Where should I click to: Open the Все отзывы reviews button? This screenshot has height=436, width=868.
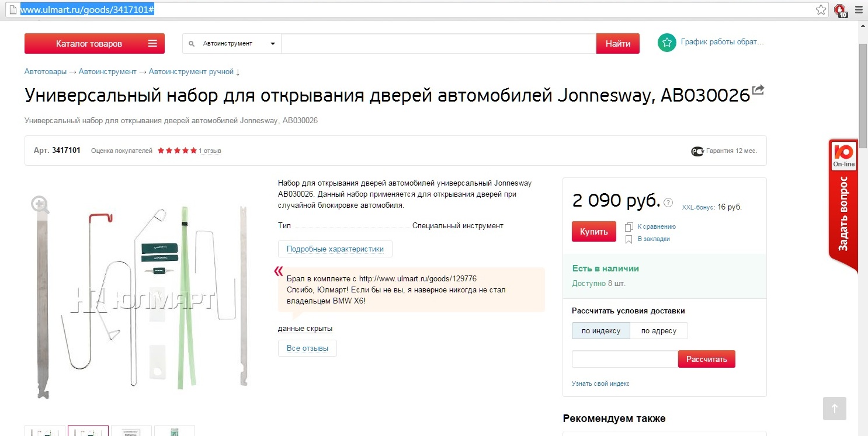pyautogui.click(x=307, y=348)
